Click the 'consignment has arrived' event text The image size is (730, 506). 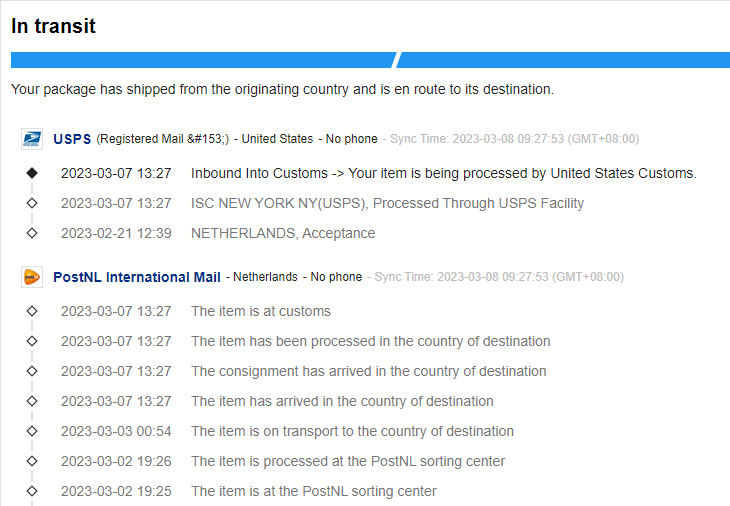[x=368, y=371]
